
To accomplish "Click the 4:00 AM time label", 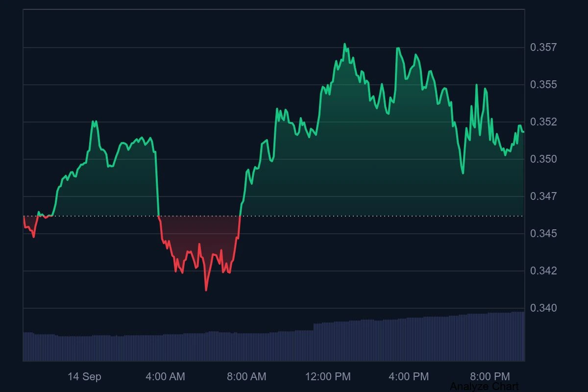I will tap(166, 377).
